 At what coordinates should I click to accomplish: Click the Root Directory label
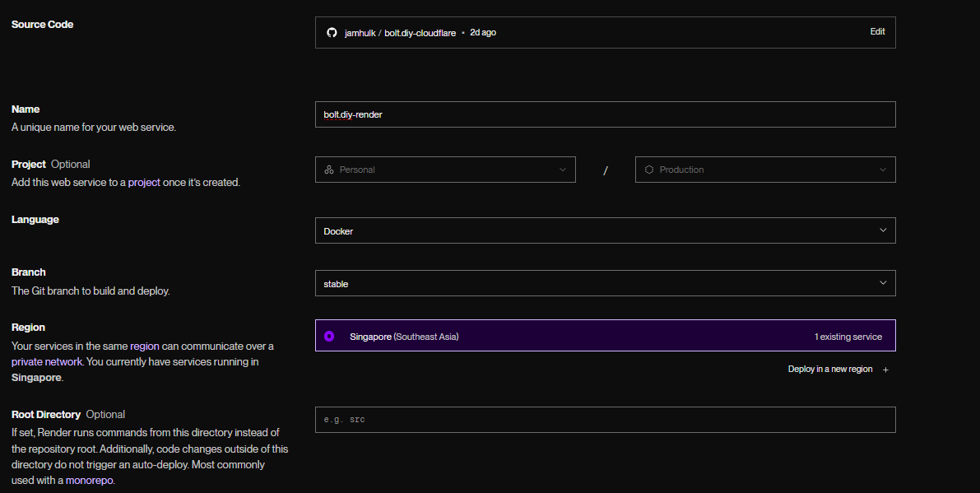pos(46,414)
